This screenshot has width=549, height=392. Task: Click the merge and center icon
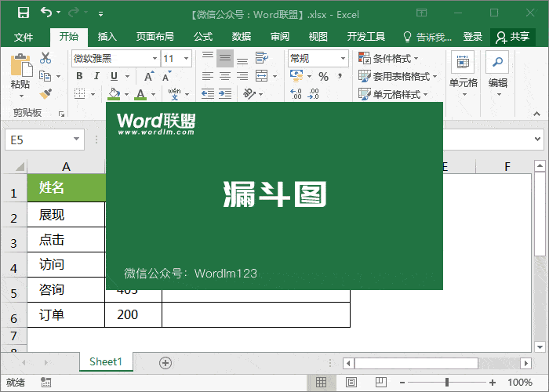(261, 76)
